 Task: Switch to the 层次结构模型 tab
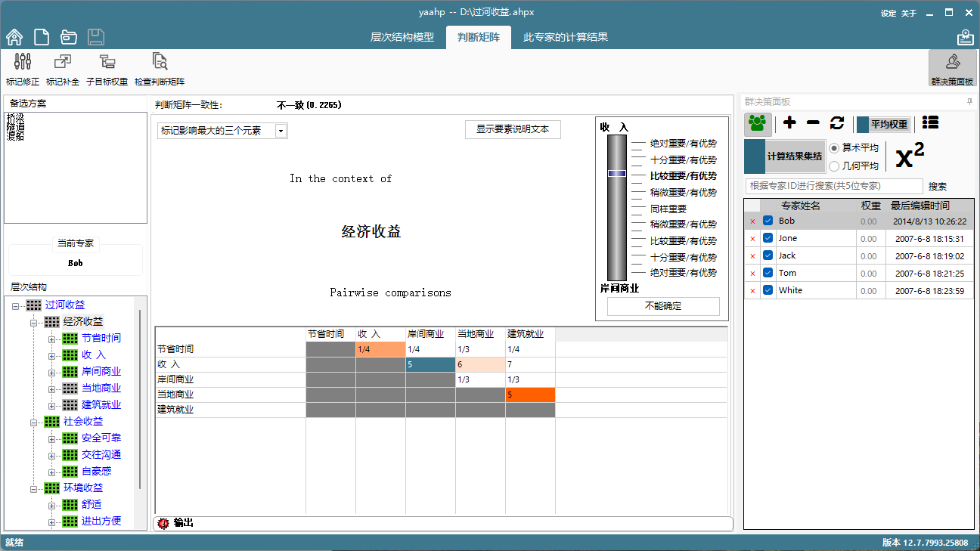[402, 37]
